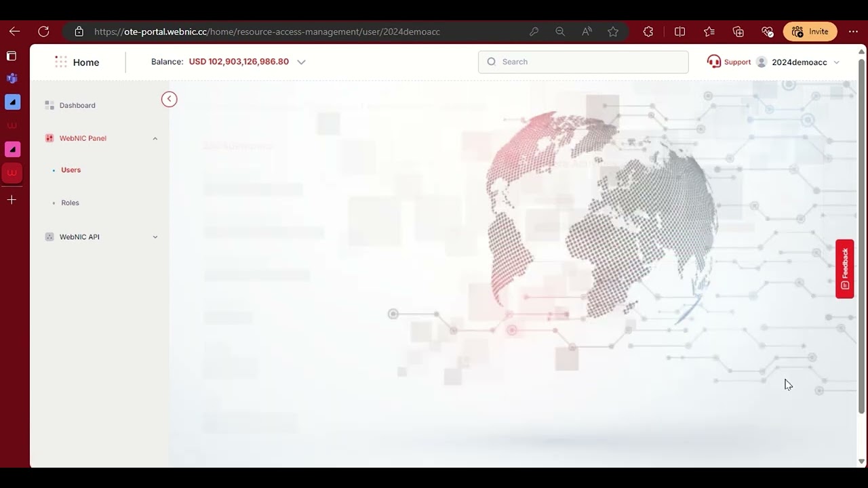Image resolution: width=868 pixels, height=488 pixels.
Task: Click the search magnifier icon in the search box
Action: (x=492, y=62)
